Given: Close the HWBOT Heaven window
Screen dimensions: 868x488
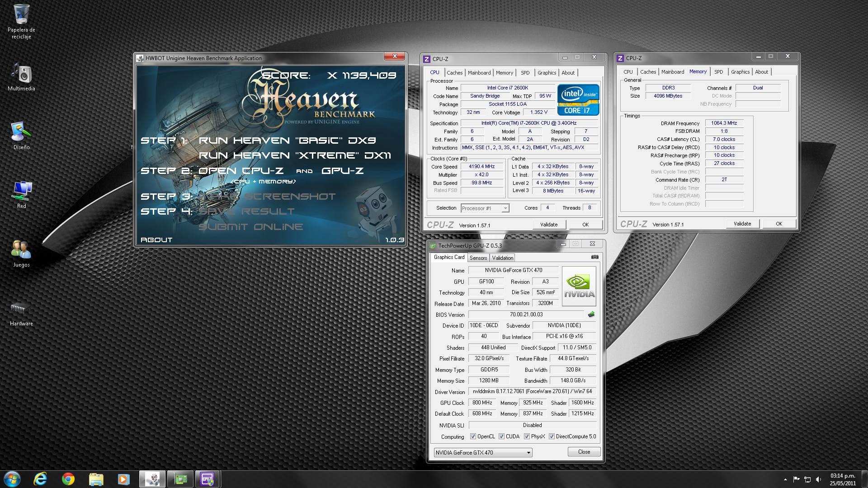Looking at the screenshot, I should click(x=394, y=56).
